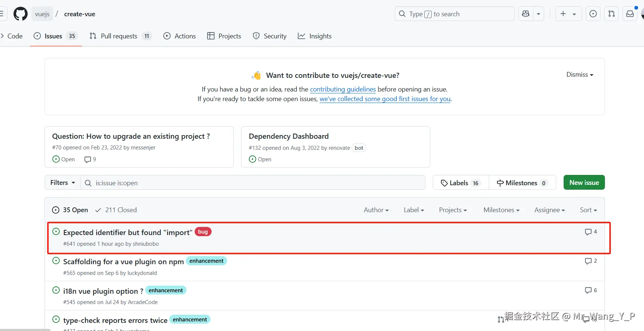Image resolution: width=644 pixels, height=331 pixels.
Task: Select the red bug label
Action: [203, 232]
